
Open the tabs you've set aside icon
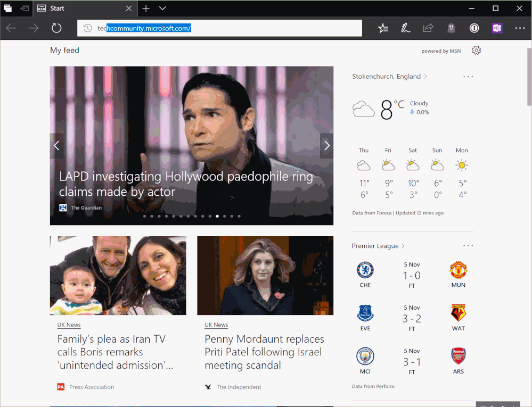(x=7, y=8)
